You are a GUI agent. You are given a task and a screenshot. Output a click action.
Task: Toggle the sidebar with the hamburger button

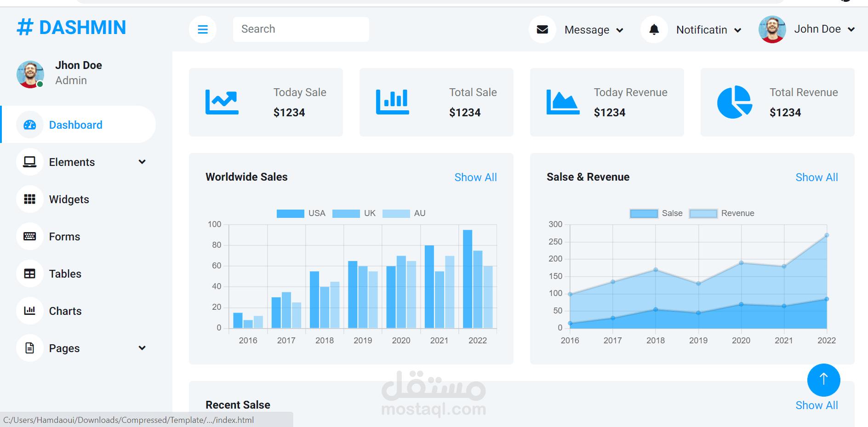click(202, 29)
